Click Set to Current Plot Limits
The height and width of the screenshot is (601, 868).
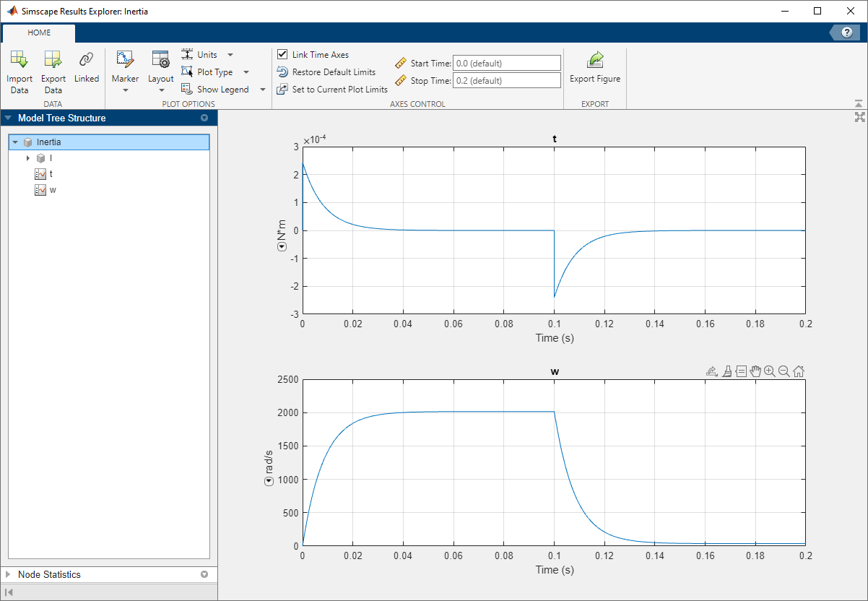[339, 90]
